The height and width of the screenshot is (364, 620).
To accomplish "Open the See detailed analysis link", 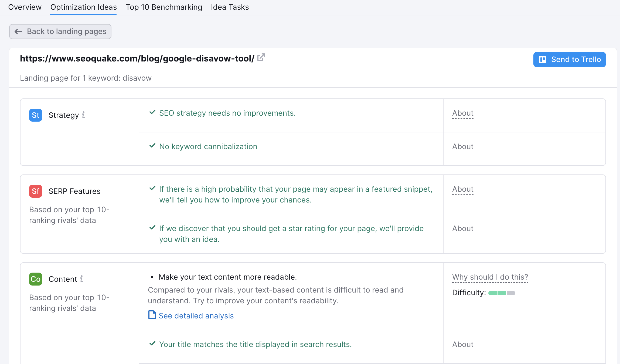I will point(196,316).
